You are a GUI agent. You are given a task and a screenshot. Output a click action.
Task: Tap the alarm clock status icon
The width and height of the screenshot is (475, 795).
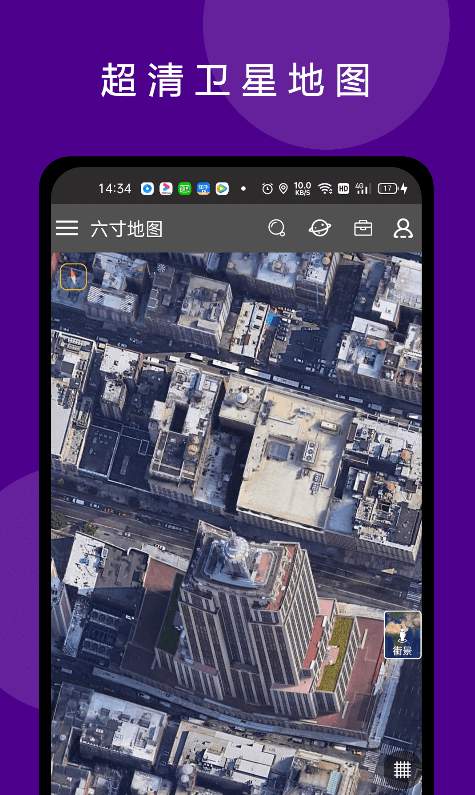(x=267, y=189)
